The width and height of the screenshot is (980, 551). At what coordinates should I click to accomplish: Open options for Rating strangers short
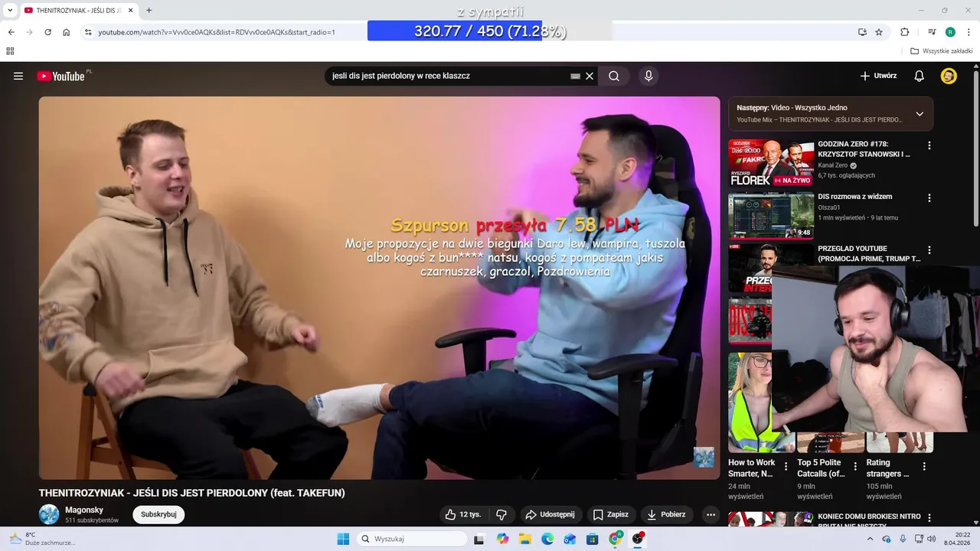pos(924,466)
